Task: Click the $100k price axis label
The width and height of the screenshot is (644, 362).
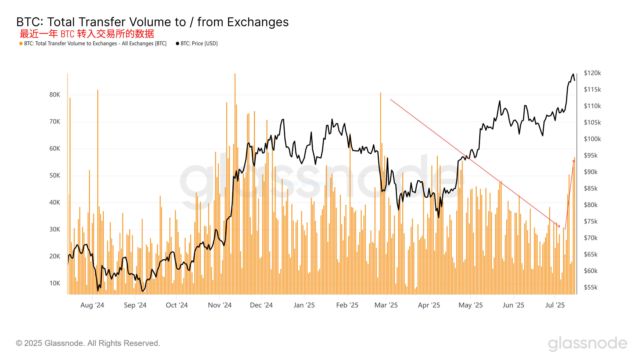Action: coord(592,139)
